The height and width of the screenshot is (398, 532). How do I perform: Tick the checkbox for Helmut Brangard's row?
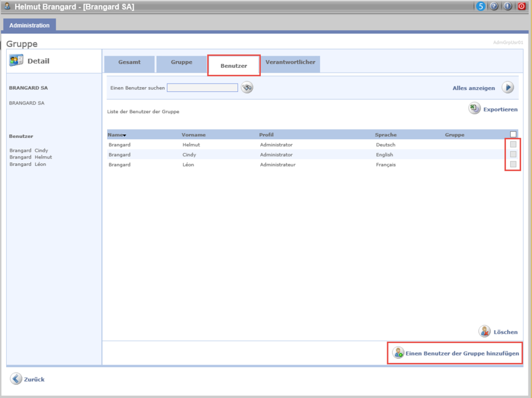513,145
